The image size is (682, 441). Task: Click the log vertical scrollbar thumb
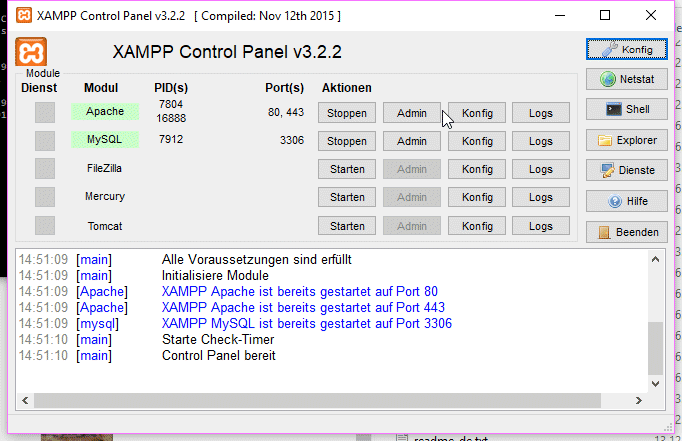pos(655,348)
